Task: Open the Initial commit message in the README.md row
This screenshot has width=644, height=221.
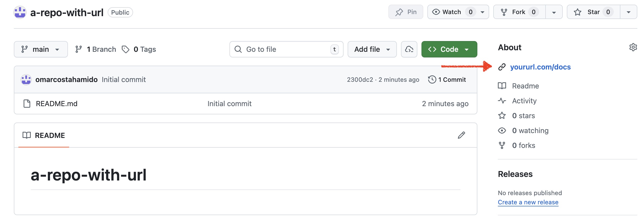Action: tap(229, 104)
